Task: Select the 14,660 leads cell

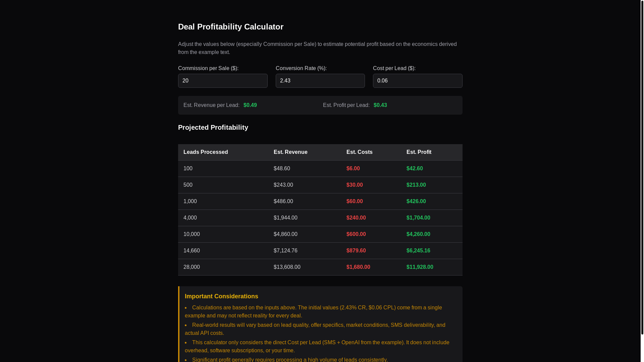Action: 223,251
